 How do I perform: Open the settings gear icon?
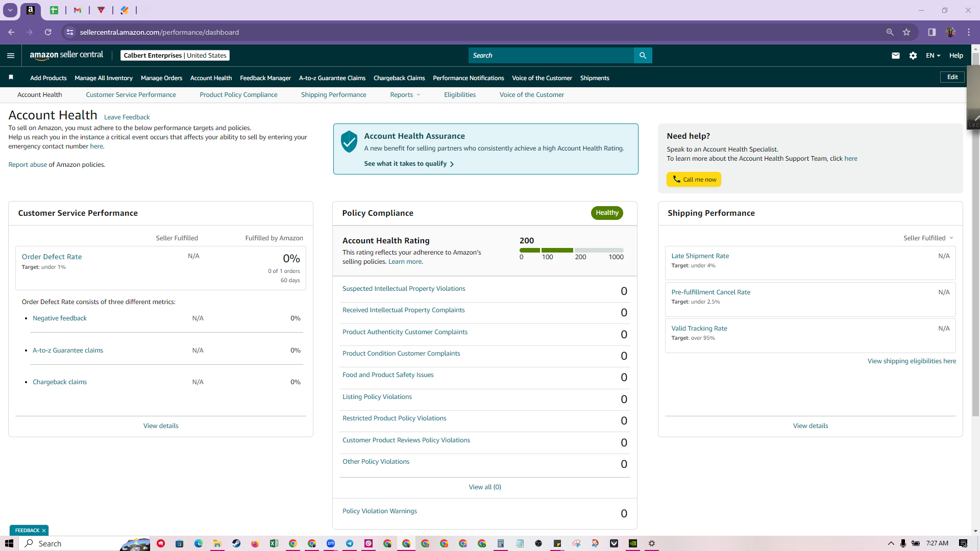point(913,56)
